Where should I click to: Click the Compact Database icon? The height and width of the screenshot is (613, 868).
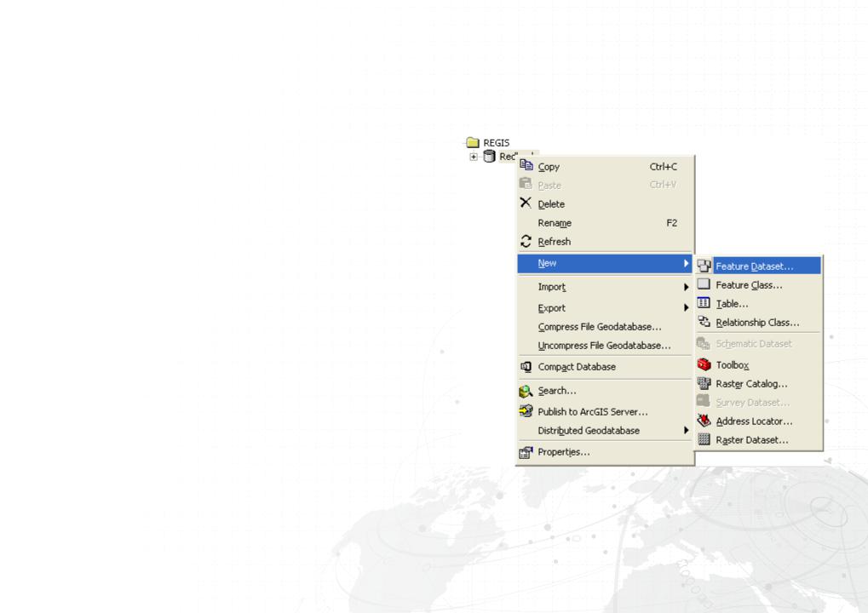[x=526, y=367]
